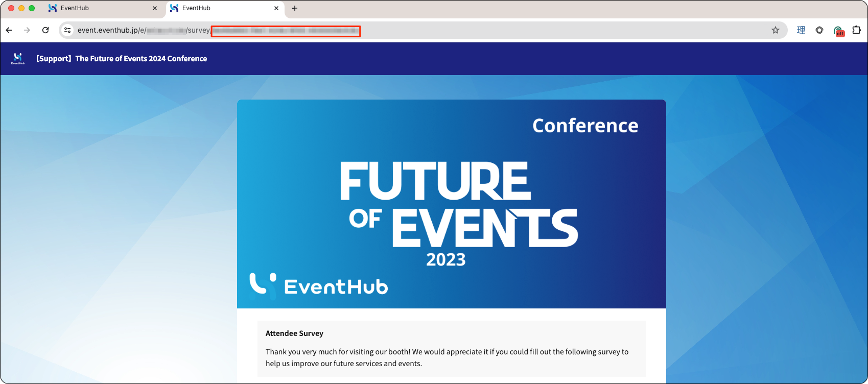This screenshot has width=868, height=384.
Task: Open the translate extension icon
Action: pyautogui.click(x=801, y=30)
